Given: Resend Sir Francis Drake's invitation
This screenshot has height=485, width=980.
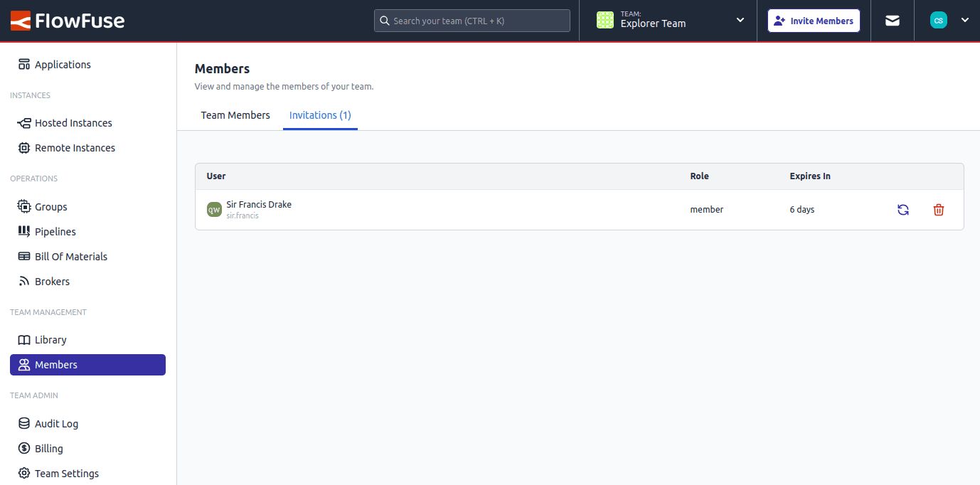Looking at the screenshot, I should [x=902, y=209].
